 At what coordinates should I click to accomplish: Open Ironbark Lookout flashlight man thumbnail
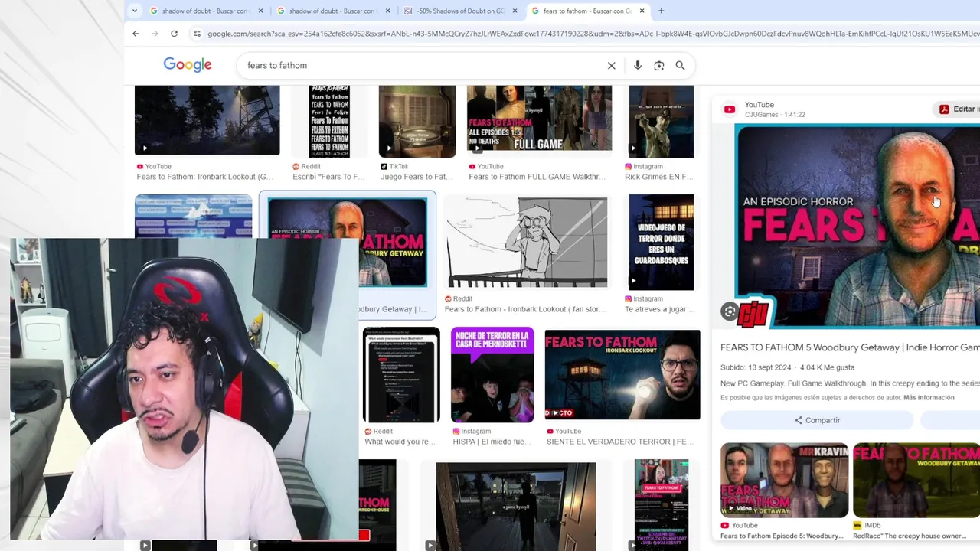tap(622, 375)
